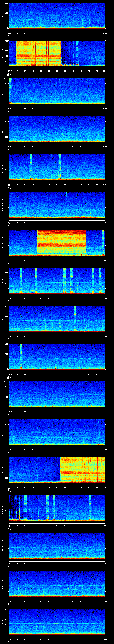114x644 pixels.
Task: Click the 10:19:00 time label
Action: coord(9,223)
